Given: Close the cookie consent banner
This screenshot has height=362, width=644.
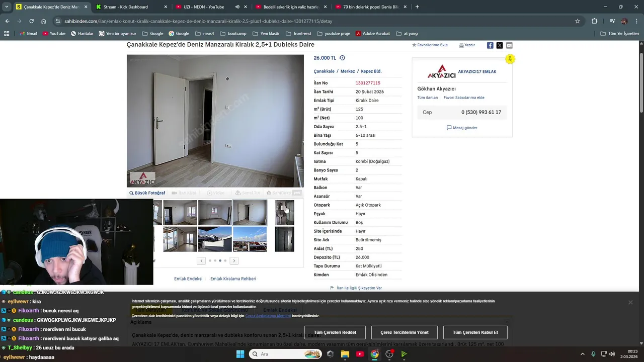Looking at the screenshot, I should pyautogui.click(x=630, y=302).
